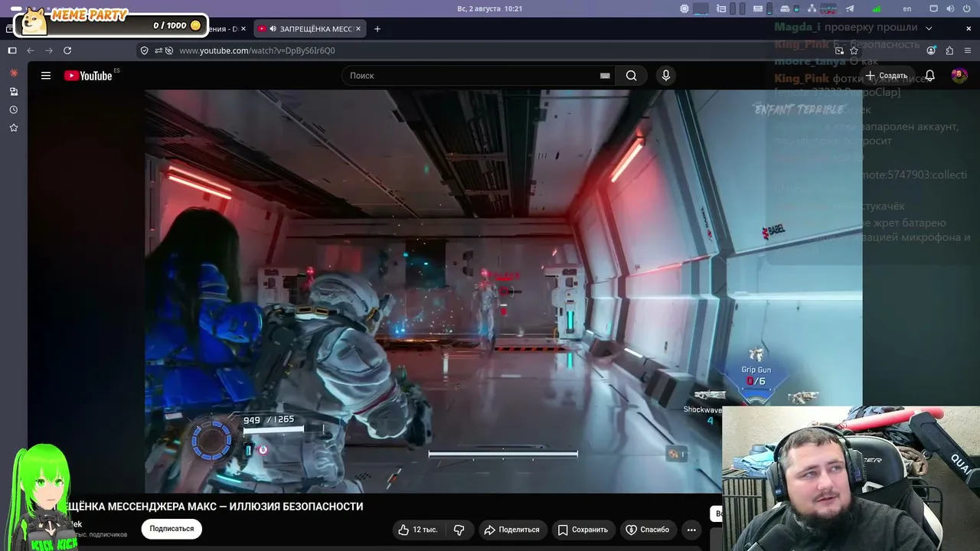Open a new browser tab with the plus button
The image size is (980, 551).
point(377,29)
